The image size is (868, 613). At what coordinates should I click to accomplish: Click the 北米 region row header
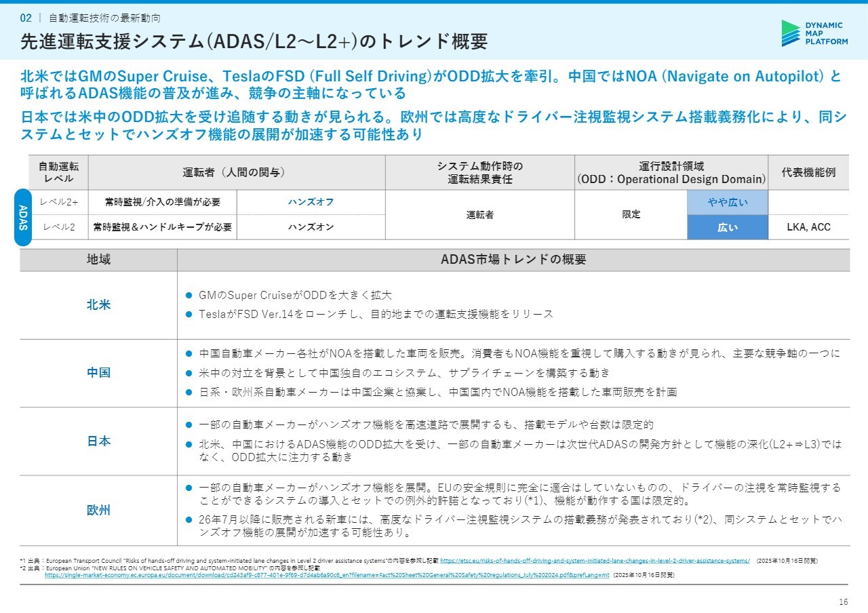pyautogui.click(x=98, y=305)
